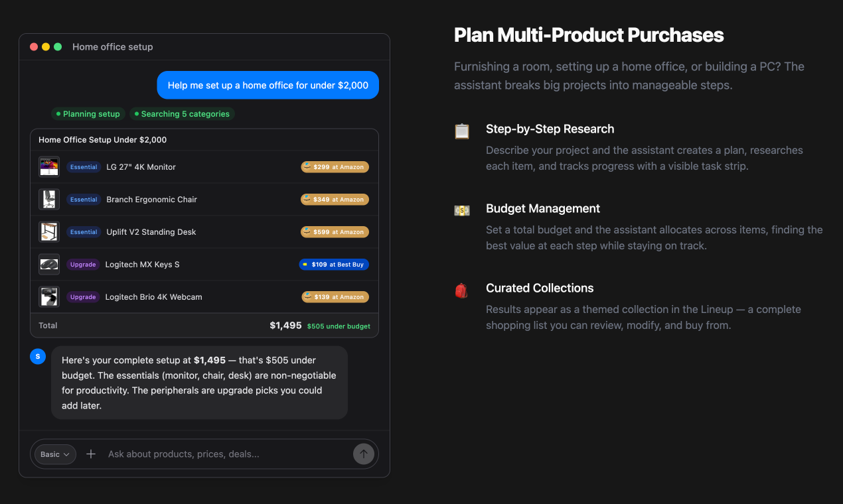The image size is (843, 504).
Task: Click the send arrow button
Action: pos(363,454)
